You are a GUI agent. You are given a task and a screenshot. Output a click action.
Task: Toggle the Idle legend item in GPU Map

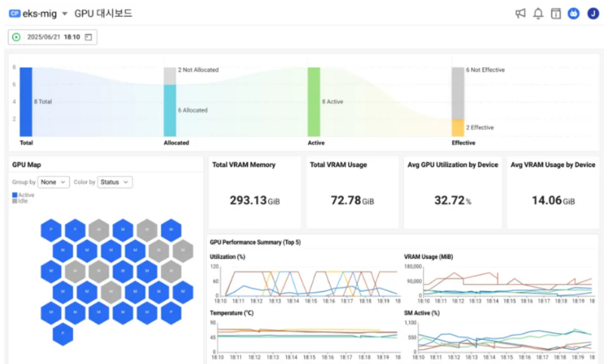(x=21, y=202)
